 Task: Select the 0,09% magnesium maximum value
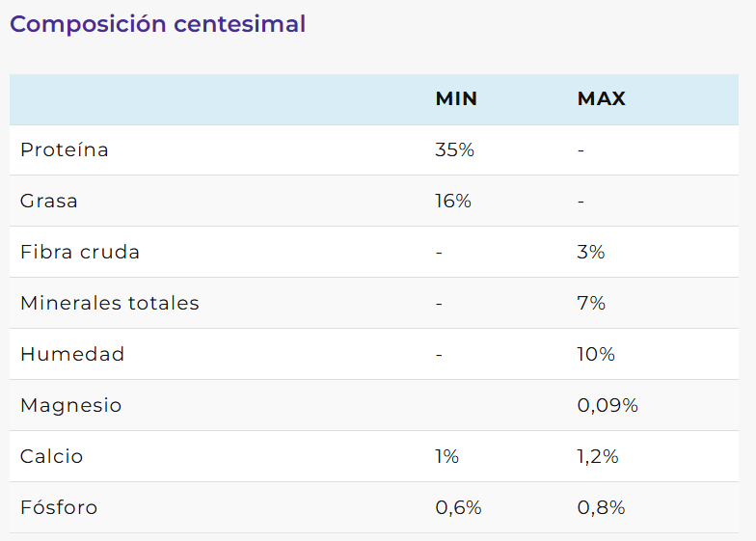(x=607, y=406)
